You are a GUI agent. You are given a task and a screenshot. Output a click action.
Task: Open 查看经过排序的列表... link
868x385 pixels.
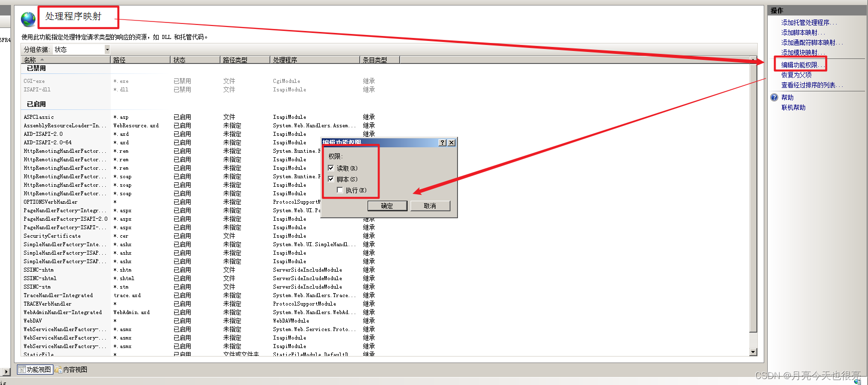click(x=812, y=85)
